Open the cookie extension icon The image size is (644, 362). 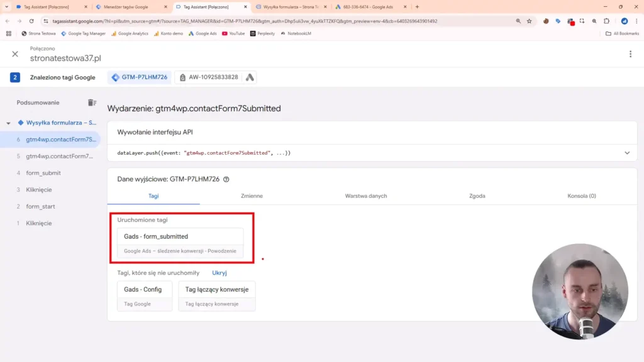click(x=546, y=21)
